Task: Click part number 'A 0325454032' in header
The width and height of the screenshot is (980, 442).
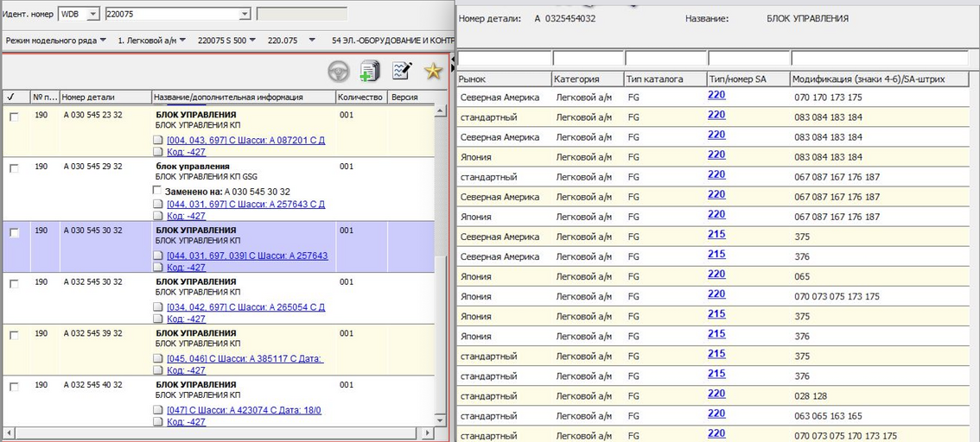Action: (x=565, y=19)
